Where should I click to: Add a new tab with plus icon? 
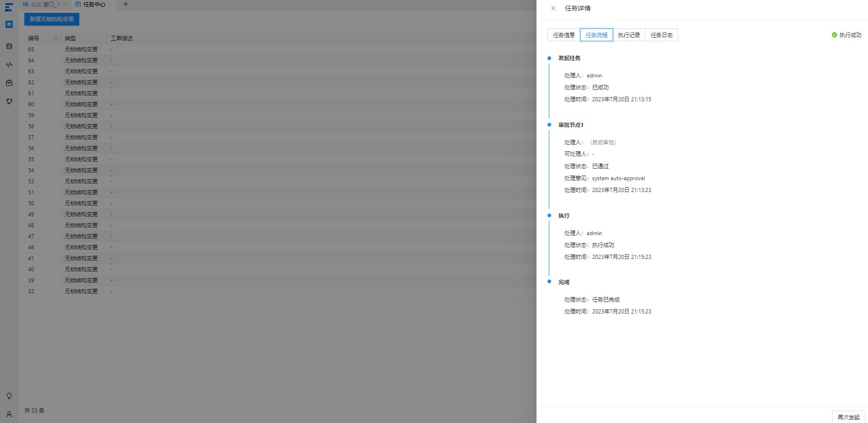pos(125,5)
